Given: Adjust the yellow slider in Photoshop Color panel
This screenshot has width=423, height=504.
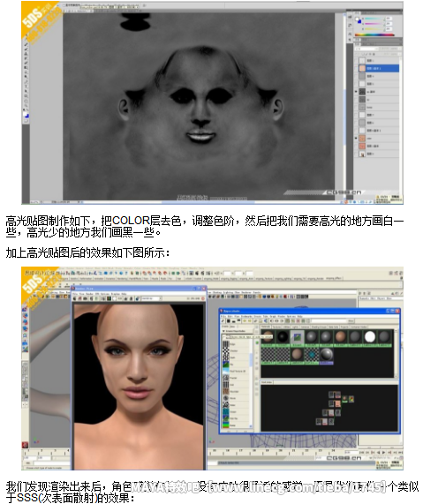Looking at the screenshot, I should 374,29.
